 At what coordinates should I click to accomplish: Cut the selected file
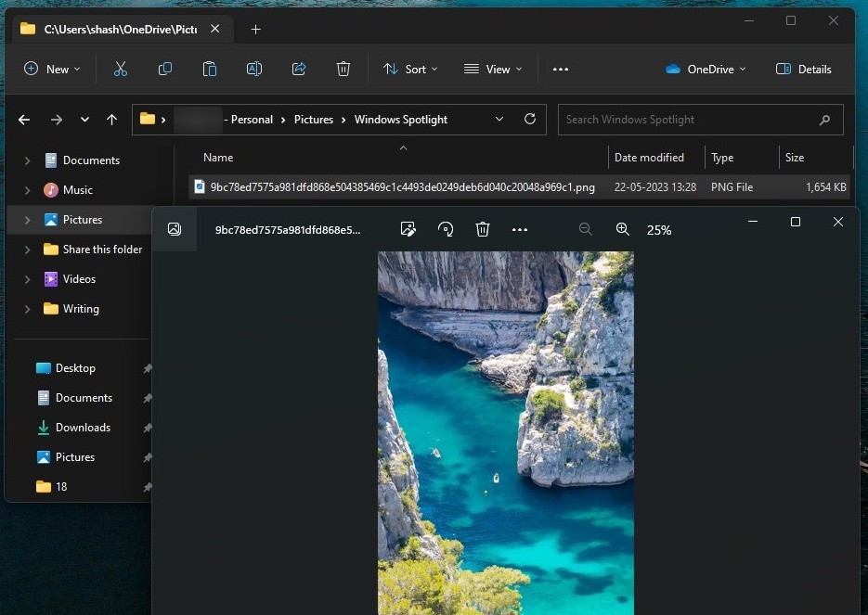pos(120,69)
